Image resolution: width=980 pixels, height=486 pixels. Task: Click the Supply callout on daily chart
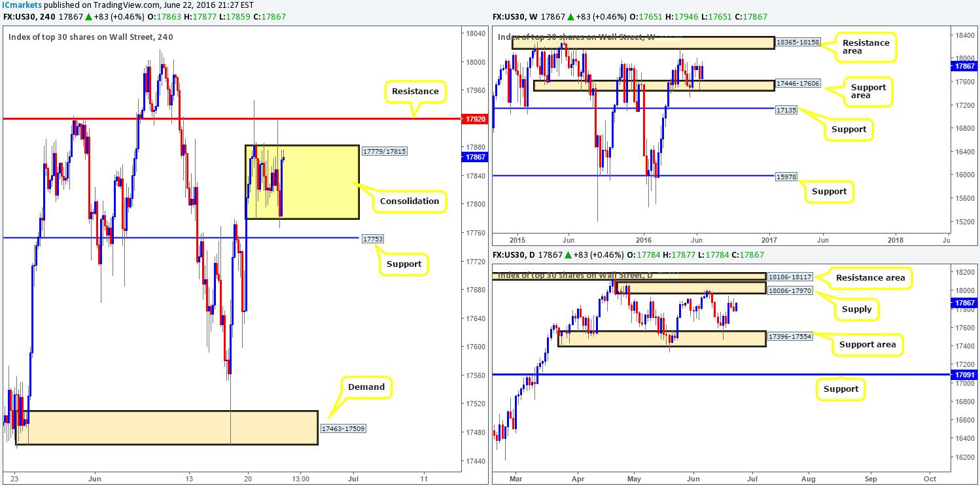pyautogui.click(x=856, y=309)
